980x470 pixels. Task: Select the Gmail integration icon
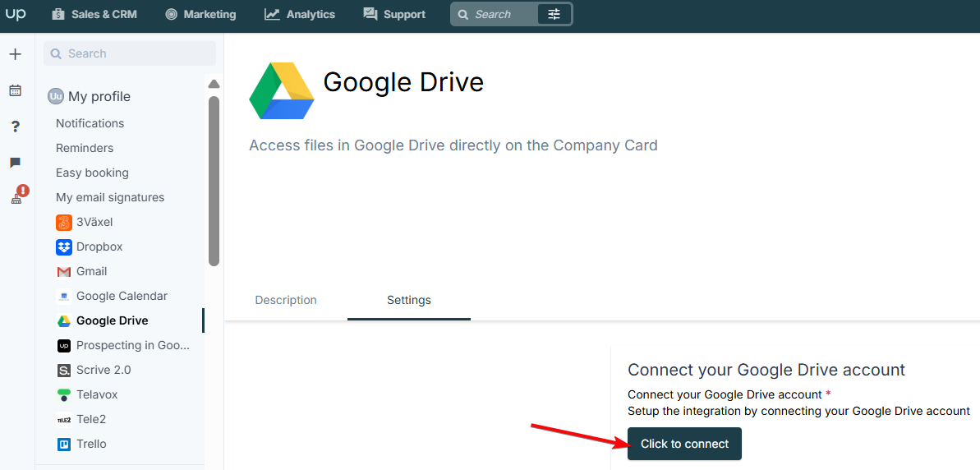coord(64,272)
